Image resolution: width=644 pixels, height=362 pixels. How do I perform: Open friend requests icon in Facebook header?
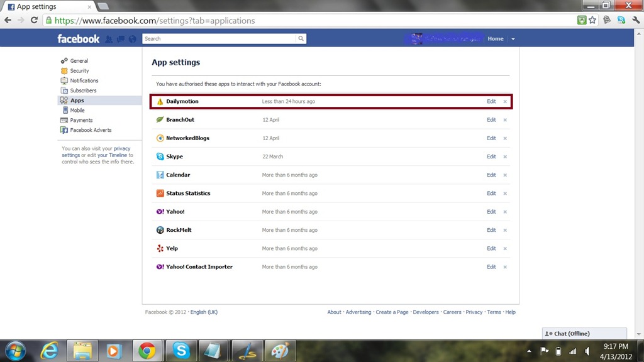click(109, 39)
